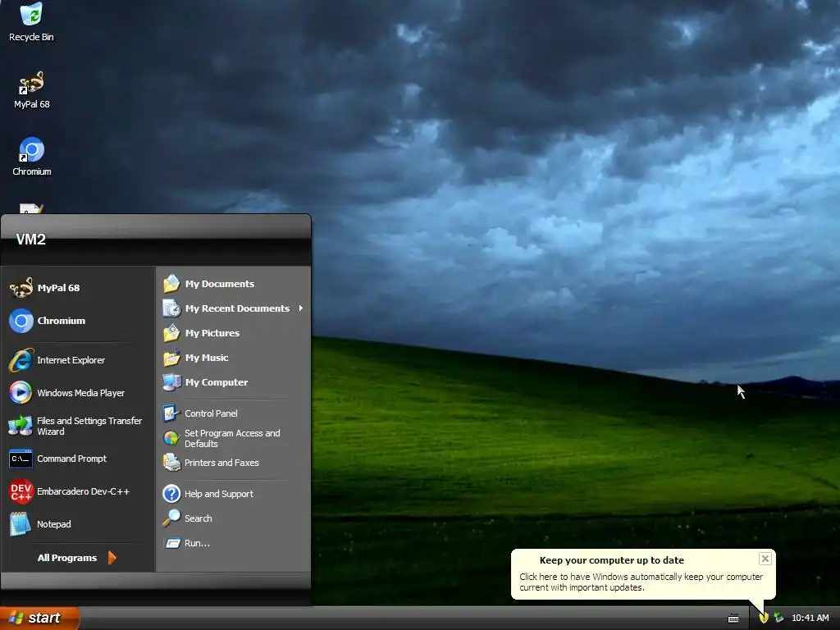Click the keyboard icon in the taskbar
This screenshot has width=840, height=630.
coord(733,619)
